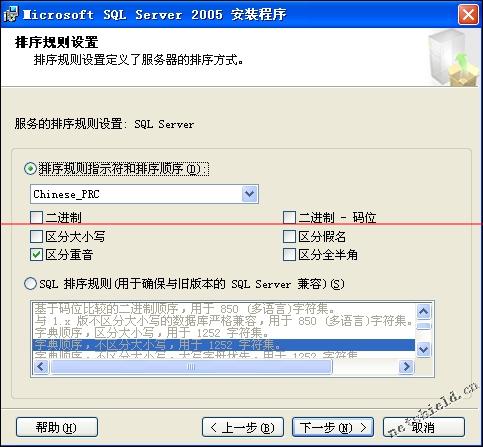
Task: Click the horizontal scrollbar right arrow
Action: pyautogui.click(x=406, y=367)
